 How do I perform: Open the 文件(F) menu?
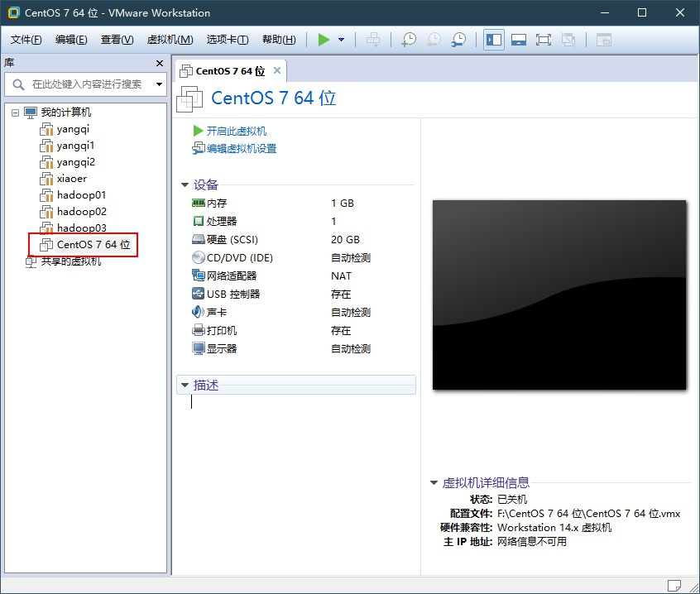pos(26,40)
